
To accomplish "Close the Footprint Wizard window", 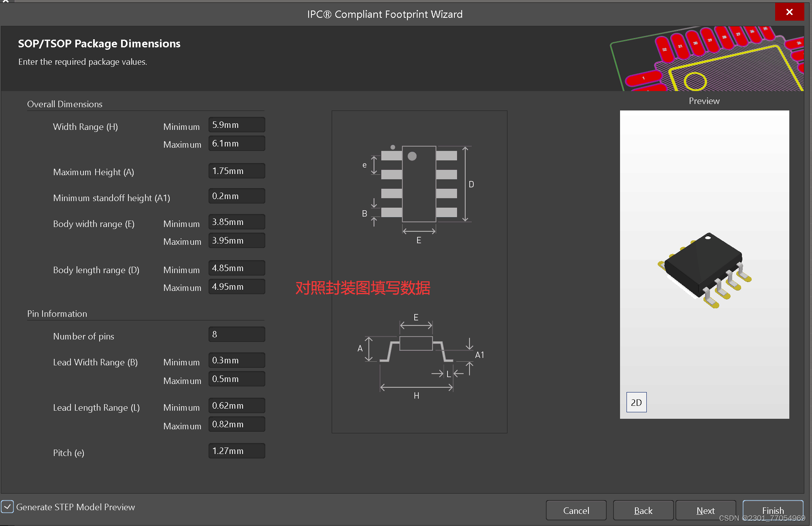I will tap(789, 12).
